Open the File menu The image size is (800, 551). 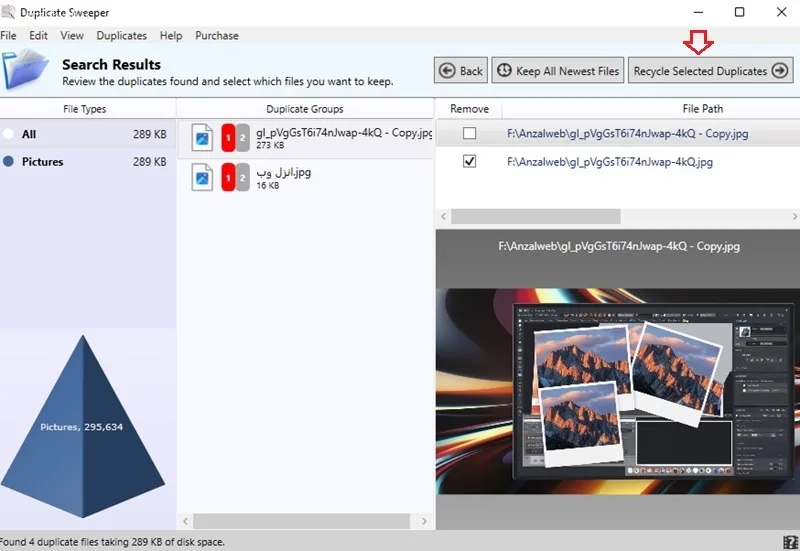[8, 36]
